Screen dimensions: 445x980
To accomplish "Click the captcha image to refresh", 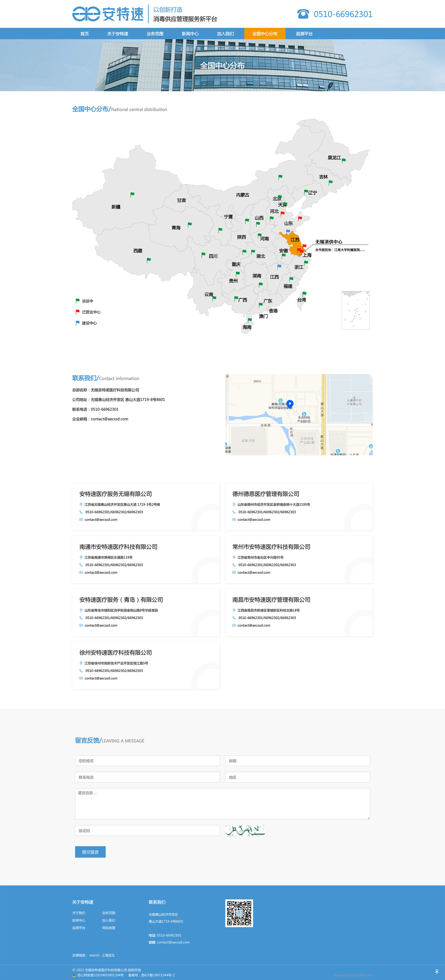I will click(x=245, y=831).
